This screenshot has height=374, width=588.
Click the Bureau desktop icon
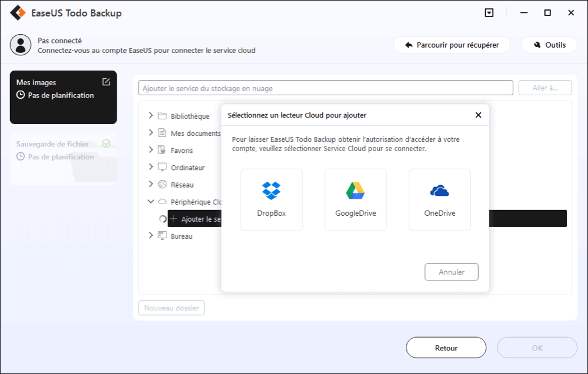(162, 236)
